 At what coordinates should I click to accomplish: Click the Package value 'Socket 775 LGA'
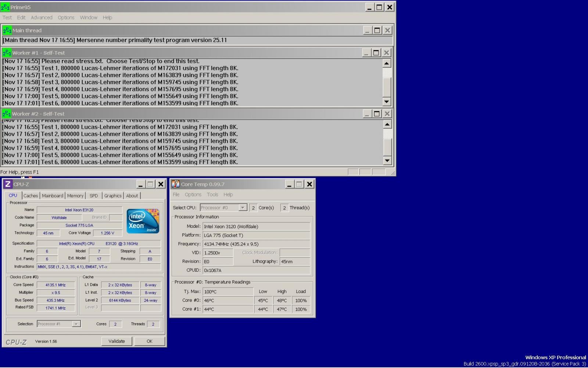(x=79, y=225)
